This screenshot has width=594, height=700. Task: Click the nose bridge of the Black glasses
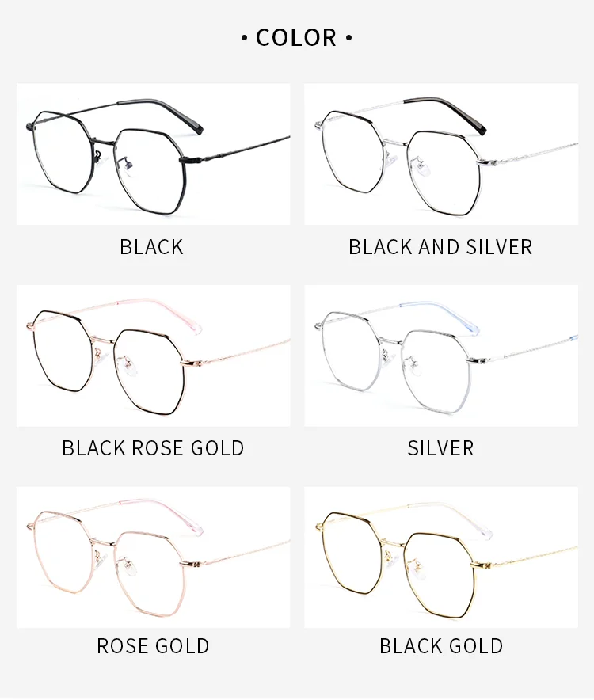coord(103,142)
